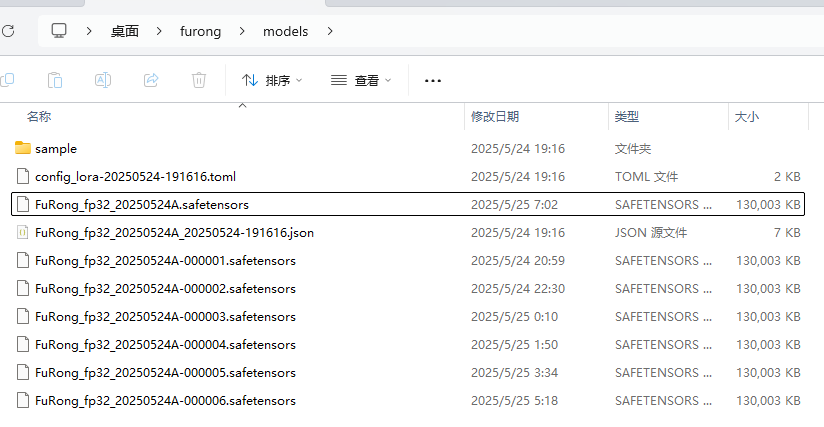The image size is (824, 427).
Task: Sort by the 名称 column header
Action: [39, 117]
